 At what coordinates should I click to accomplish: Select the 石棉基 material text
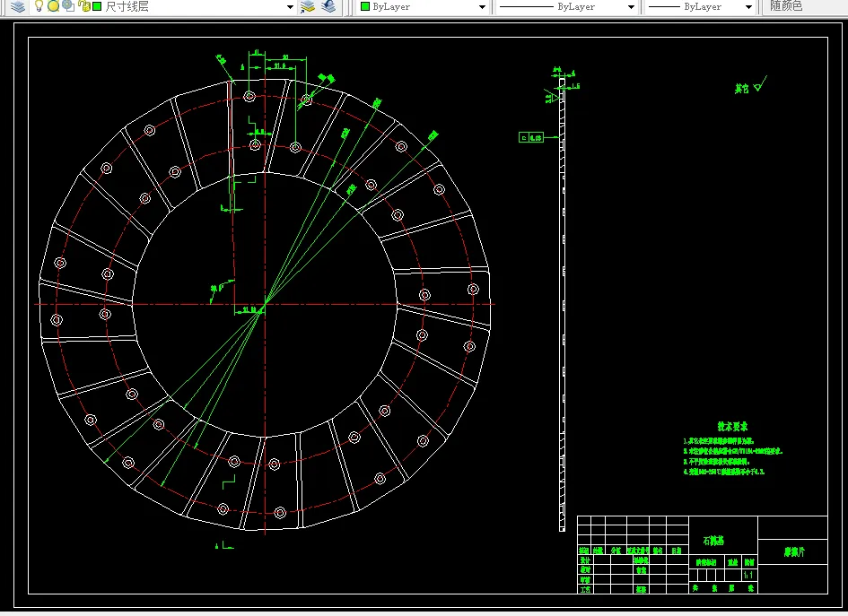712,542
